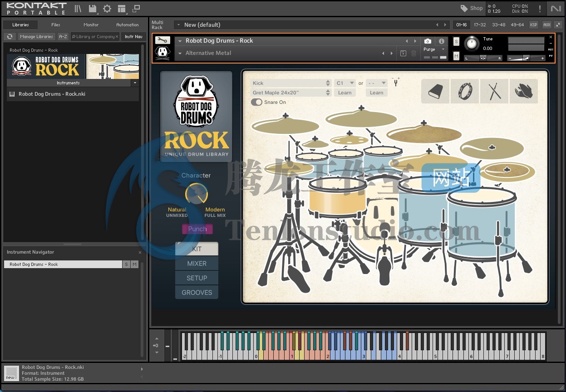Solo the Robot Dog Drums instrument
The height and width of the screenshot is (392, 566).
[x=456, y=42]
